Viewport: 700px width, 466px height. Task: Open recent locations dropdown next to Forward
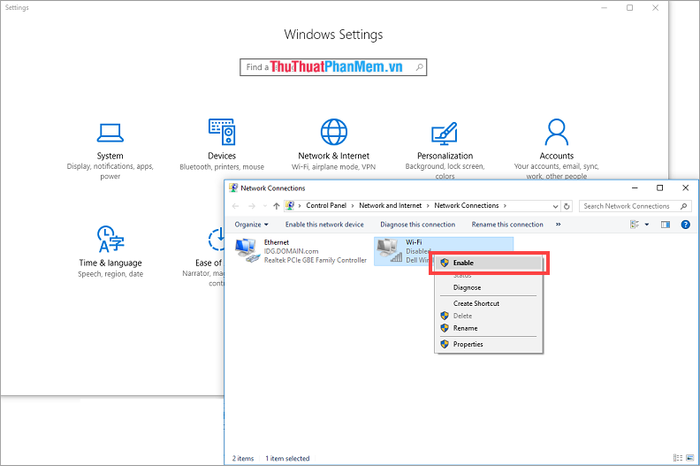265,206
